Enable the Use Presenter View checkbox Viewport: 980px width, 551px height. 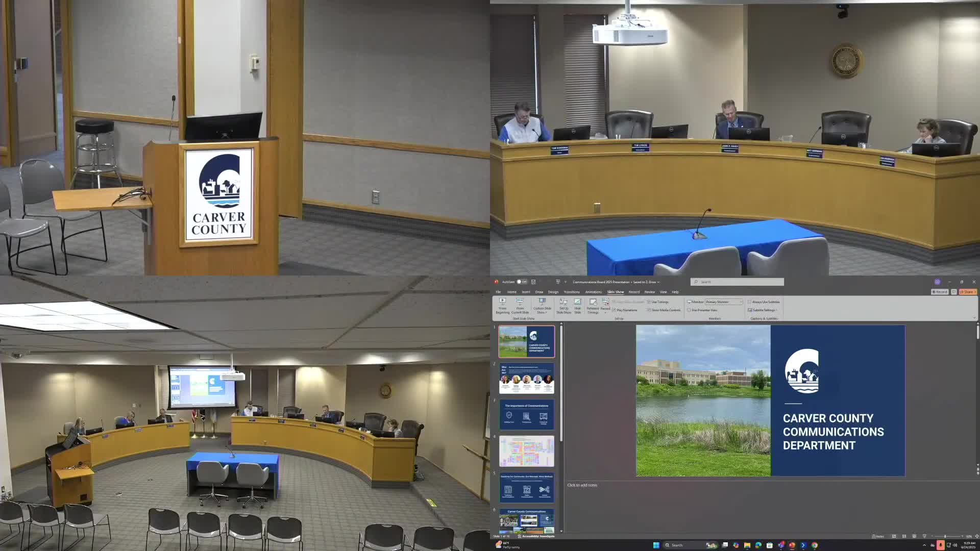tap(689, 310)
